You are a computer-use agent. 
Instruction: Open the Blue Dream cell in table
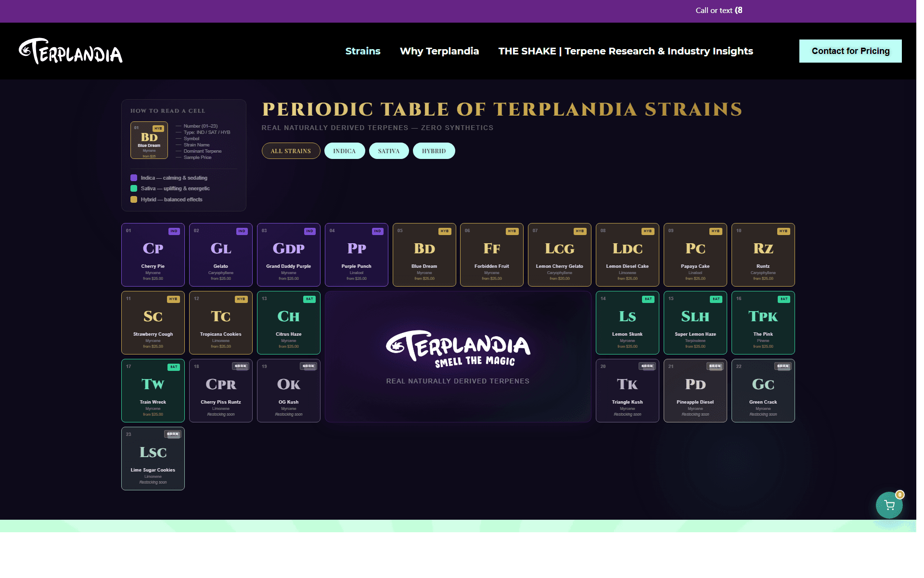tap(424, 255)
